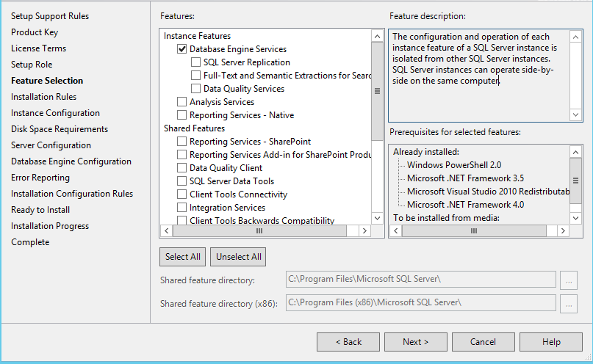Click Disk Space Requirements step
The width and height of the screenshot is (593, 364).
tap(60, 129)
